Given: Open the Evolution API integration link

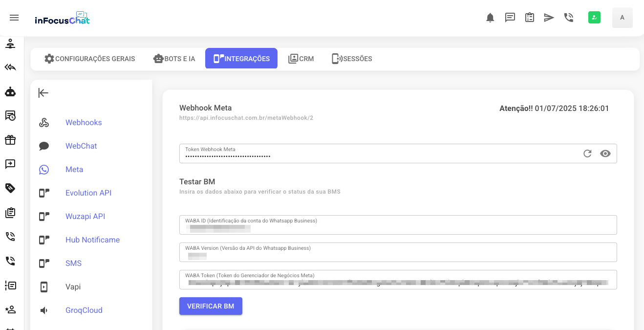Looking at the screenshot, I should (x=88, y=193).
